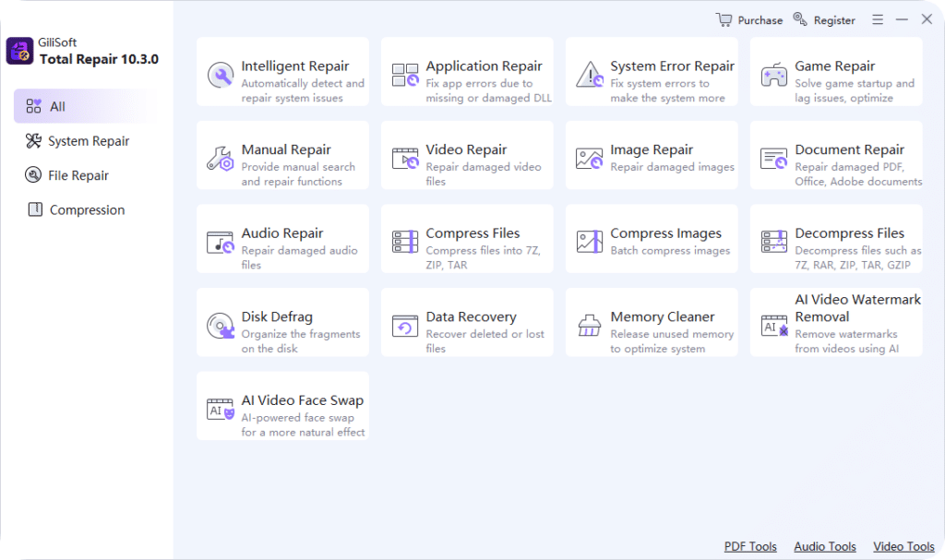Open the Disk Defrag disc icon

pos(221,326)
